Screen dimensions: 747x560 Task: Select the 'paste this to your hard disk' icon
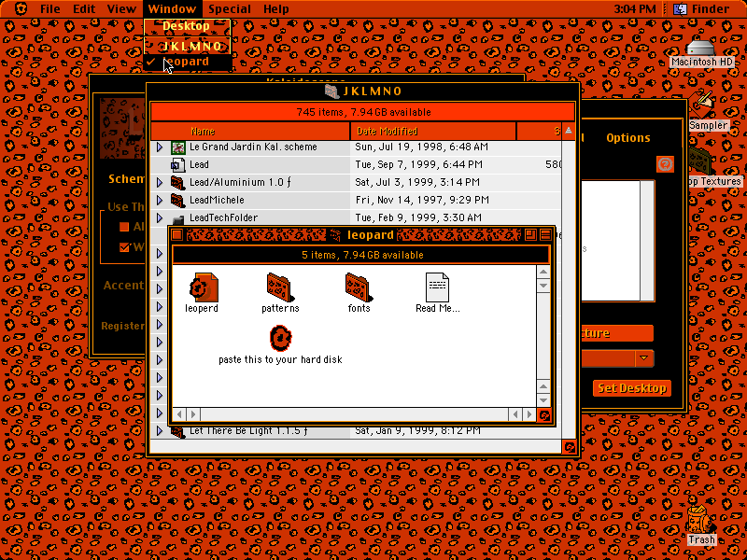tap(280, 338)
